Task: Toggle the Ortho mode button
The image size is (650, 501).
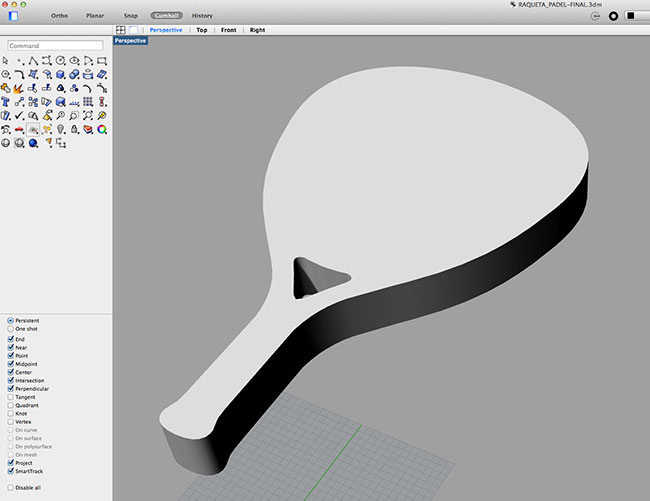Action: coord(58,16)
